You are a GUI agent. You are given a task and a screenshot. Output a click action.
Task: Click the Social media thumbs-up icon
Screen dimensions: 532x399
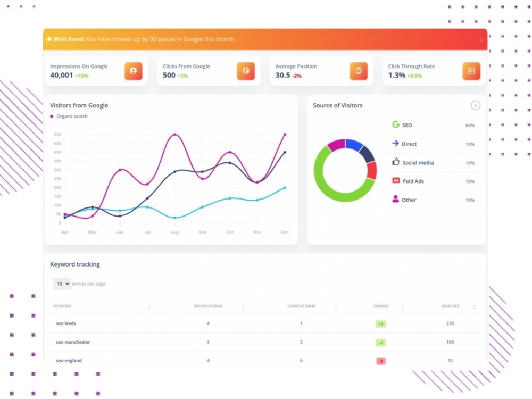(x=396, y=162)
